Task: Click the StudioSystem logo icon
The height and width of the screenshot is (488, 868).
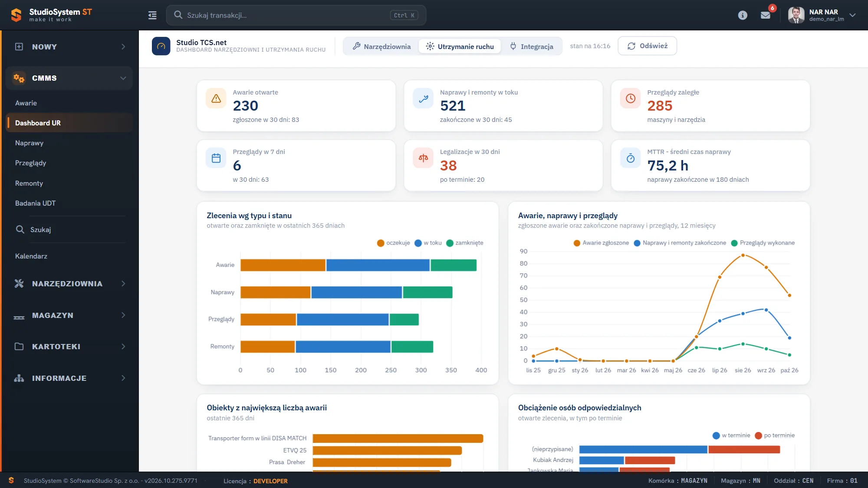Action: [16, 15]
